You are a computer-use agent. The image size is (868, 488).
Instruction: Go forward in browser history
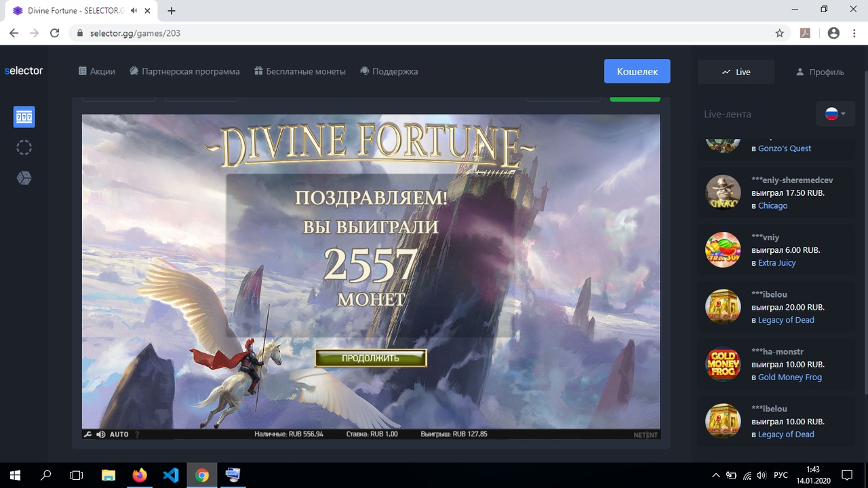[x=34, y=33]
